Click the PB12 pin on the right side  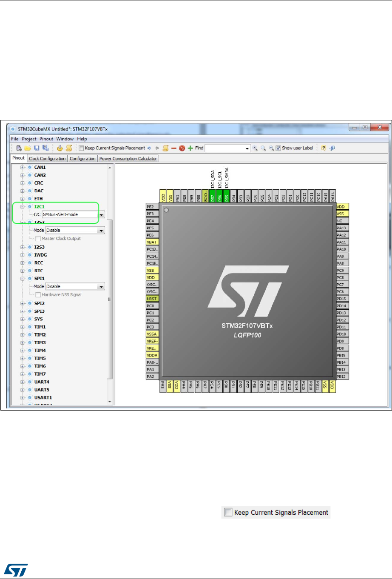coord(342,376)
